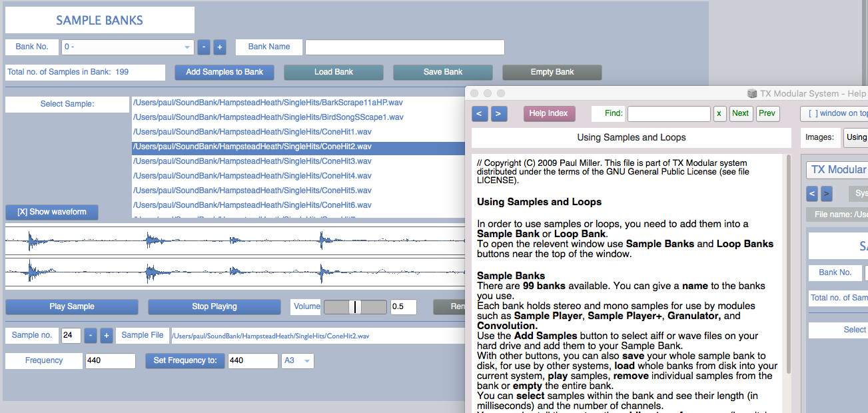
Task: Click the Save Bank button
Action: (442, 72)
